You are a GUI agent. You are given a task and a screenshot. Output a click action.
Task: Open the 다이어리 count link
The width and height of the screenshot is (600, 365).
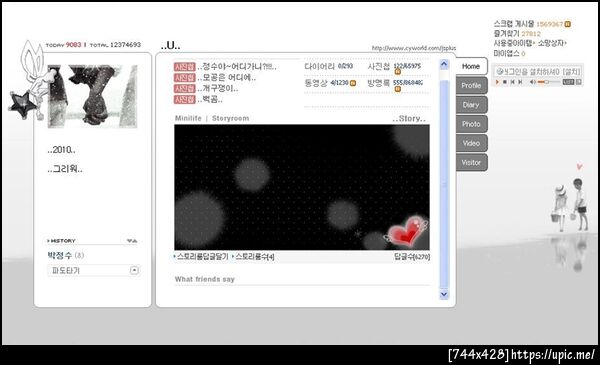[329, 66]
